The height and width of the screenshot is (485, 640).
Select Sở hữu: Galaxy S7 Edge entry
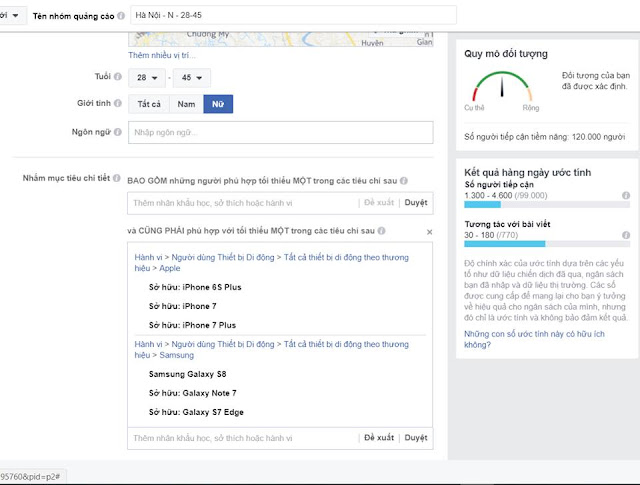[x=196, y=412]
